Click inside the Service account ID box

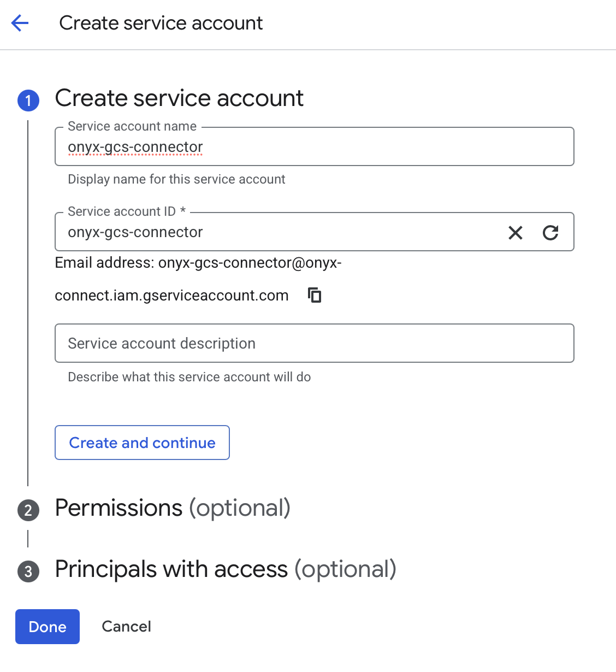[x=273, y=232]
